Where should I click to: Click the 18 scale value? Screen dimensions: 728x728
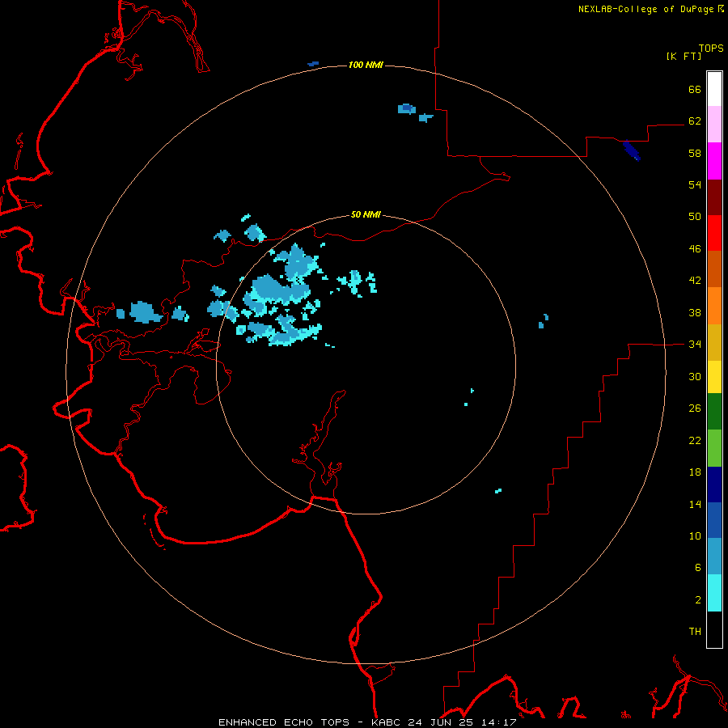[x=695, y=472]
